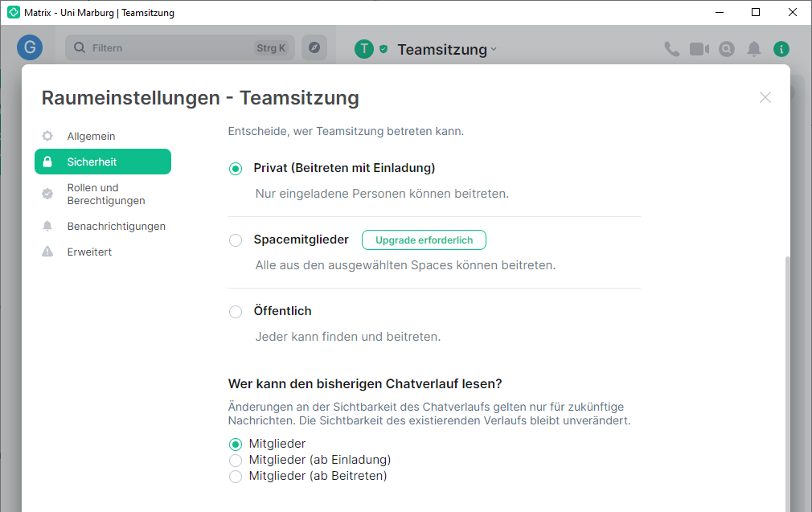Minimize the Matrix window

coord(720,12)
